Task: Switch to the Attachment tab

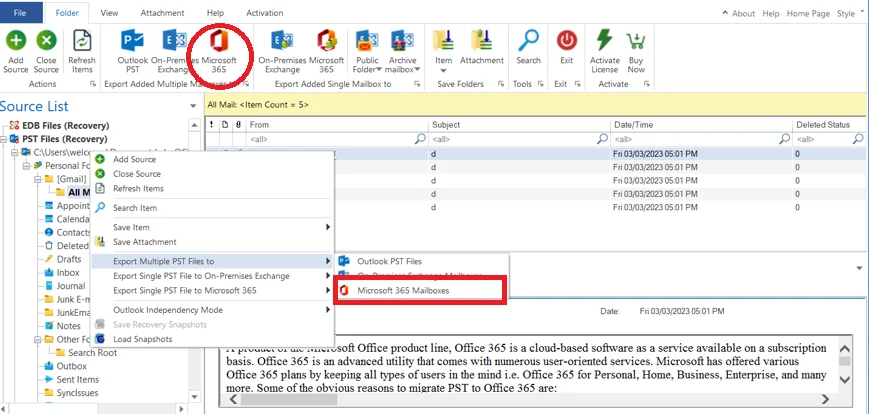Action: tap(162, 13)
